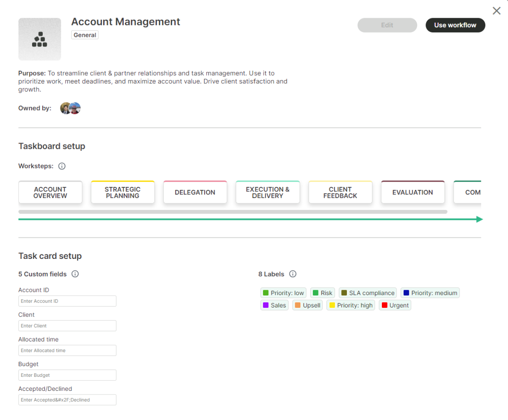Close the workflow details dialog

[x=496, y=11]
